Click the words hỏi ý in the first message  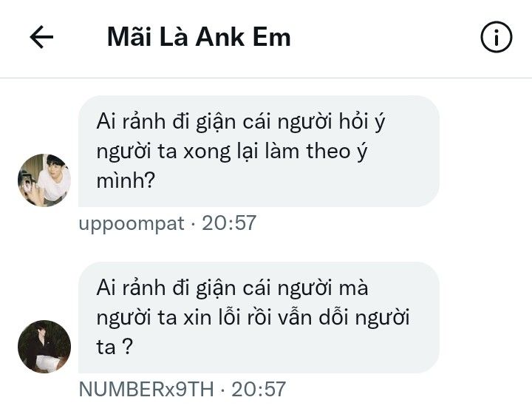pos(362,122)
